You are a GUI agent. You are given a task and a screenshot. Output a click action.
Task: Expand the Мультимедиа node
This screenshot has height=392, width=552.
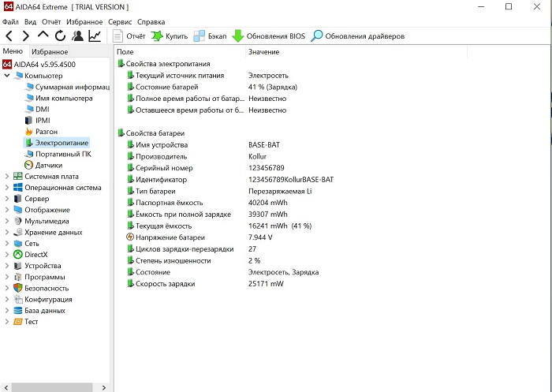(6, 221)
